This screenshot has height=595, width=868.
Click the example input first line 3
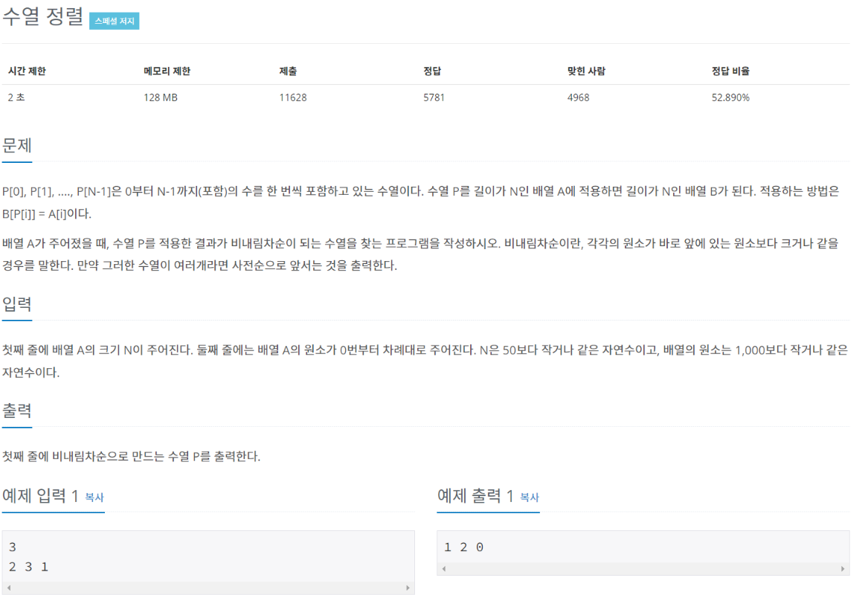click(x=13, y=547)
